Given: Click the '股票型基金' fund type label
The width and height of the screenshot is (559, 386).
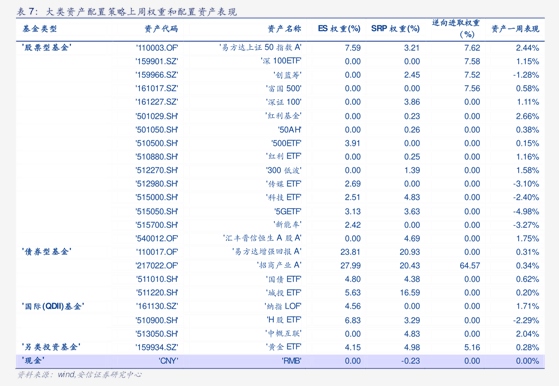Looking at the screenshot, I should coord(46,47).
